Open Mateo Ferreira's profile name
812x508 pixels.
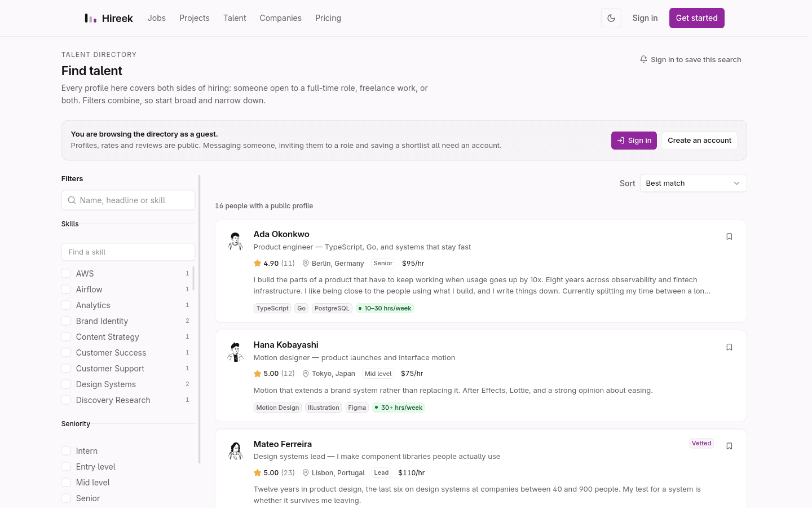[283, 444]
